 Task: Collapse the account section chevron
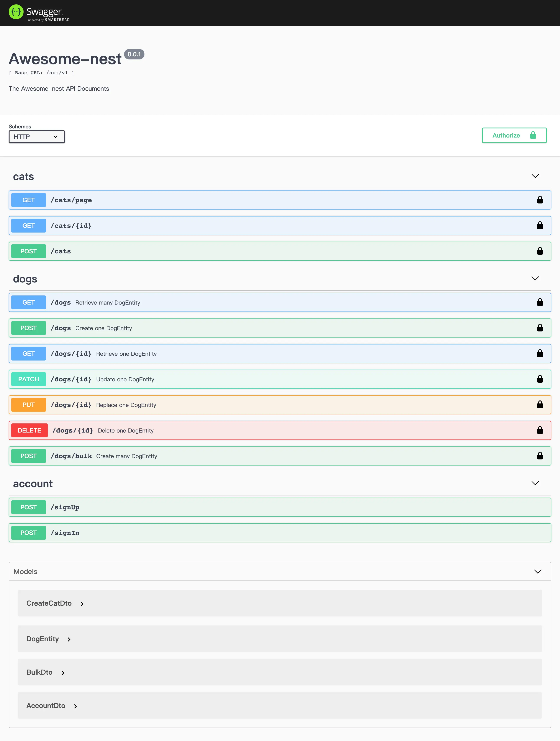coord(535,483)
